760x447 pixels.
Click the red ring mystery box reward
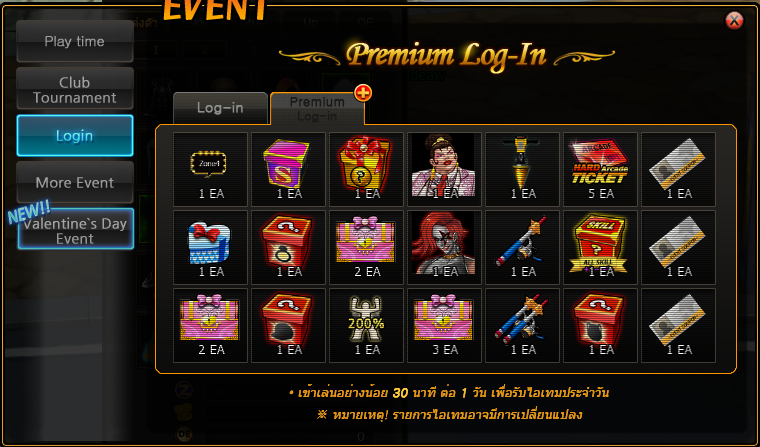pyautogui.click(x=288, y=247)
